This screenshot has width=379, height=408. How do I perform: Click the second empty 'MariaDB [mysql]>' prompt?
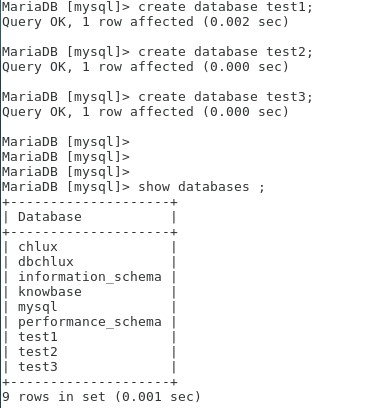[x=66, y=157]
